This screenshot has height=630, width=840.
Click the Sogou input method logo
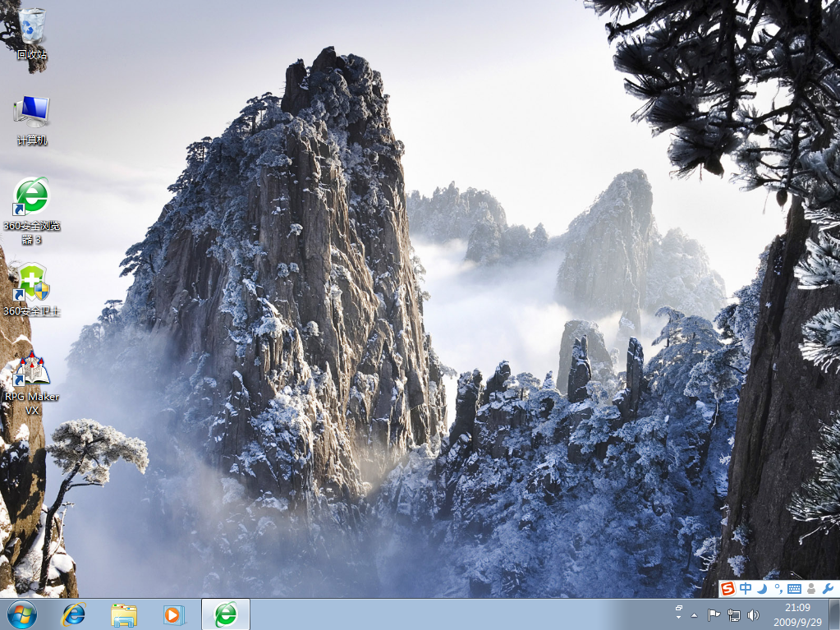click(x=728, y=589)
